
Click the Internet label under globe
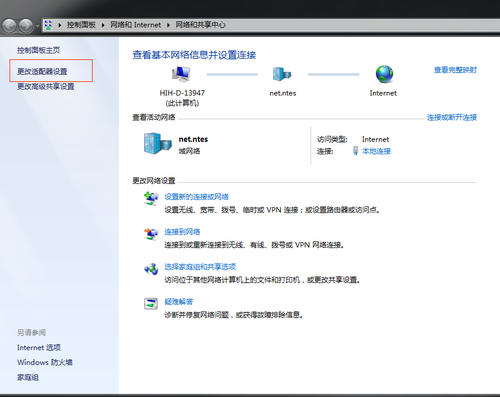click(x=383, y=93)
